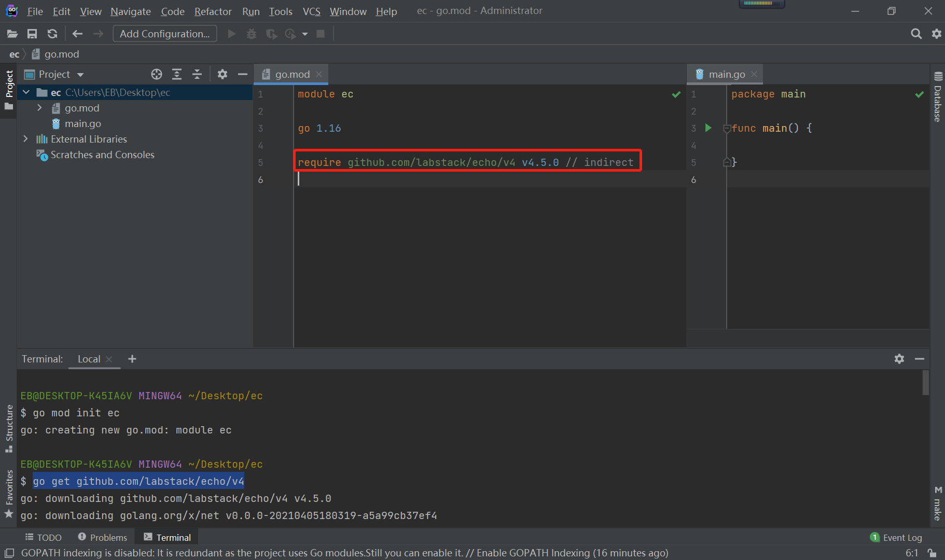Viewport: 945px width, 560px height.
Task: Click the go.mod breadcrumb
Action: click(55, 54)
